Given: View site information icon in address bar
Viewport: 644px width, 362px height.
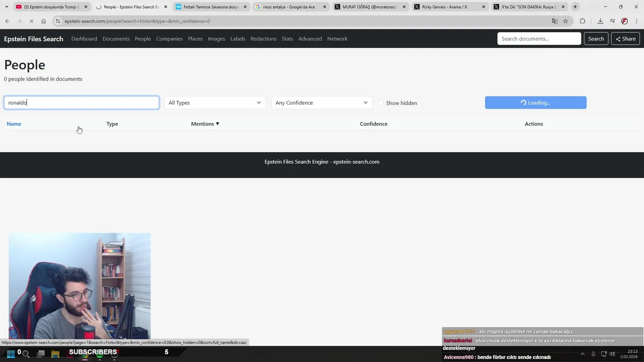Looking at the screenshot, I should (x=58, y=21).
